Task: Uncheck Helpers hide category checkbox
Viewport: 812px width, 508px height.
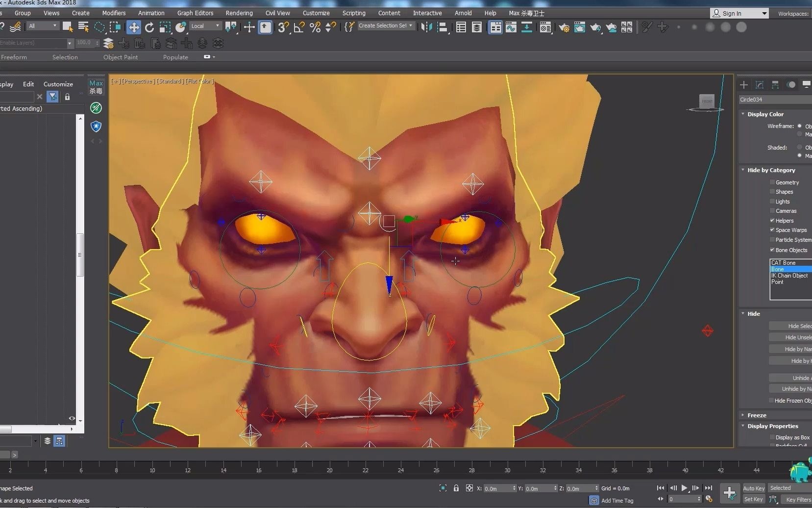Action: [772, 221]
